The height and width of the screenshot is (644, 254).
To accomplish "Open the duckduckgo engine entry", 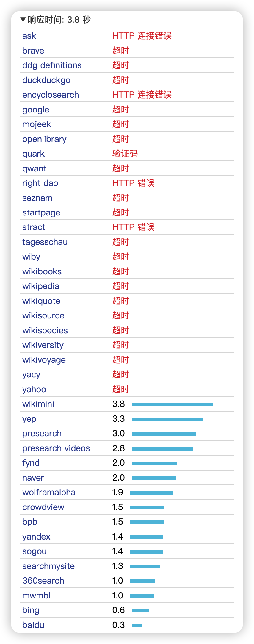I will tap(46, 80).
